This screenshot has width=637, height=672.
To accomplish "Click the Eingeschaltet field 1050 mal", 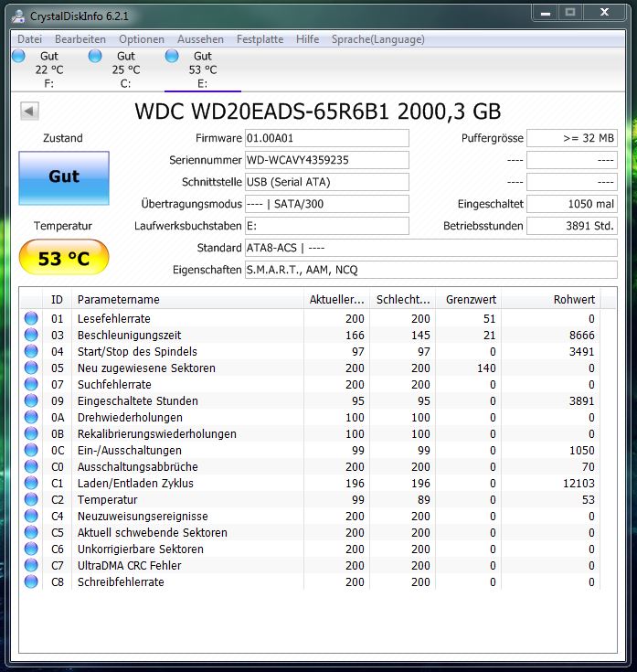I will pyautogui.click(x=572, y=204).
